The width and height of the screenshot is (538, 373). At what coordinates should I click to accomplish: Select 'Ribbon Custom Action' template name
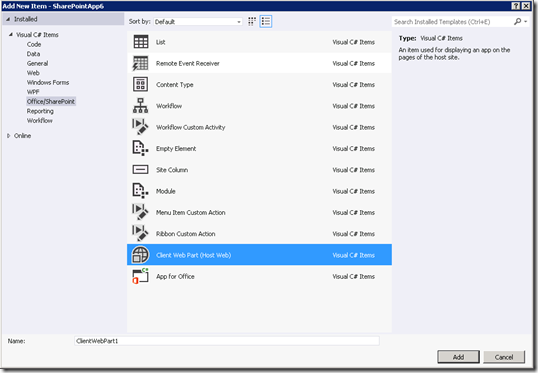(x=186, y=234)
